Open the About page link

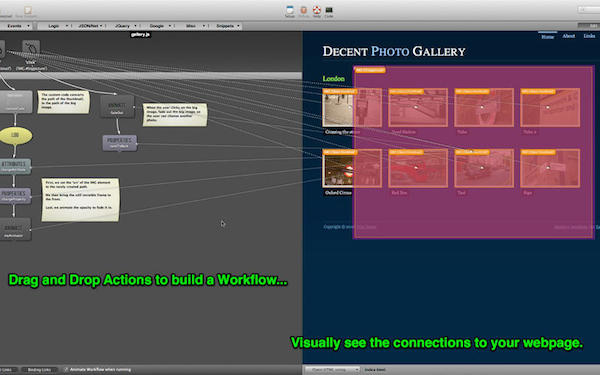click(x=569, y=36)
